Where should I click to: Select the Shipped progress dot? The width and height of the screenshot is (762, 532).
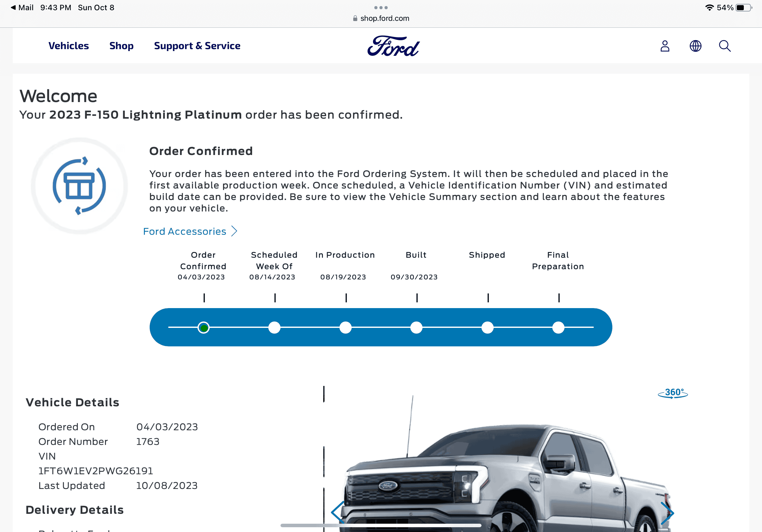488,328
